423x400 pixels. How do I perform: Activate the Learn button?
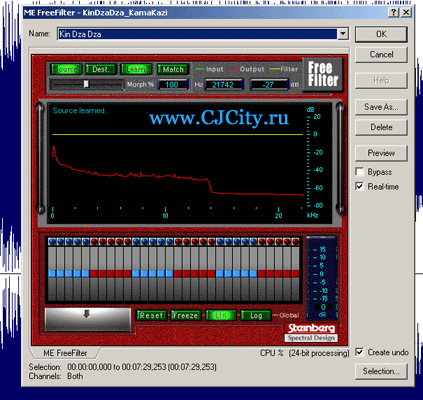pyautogui.click(x=136, y=69)
